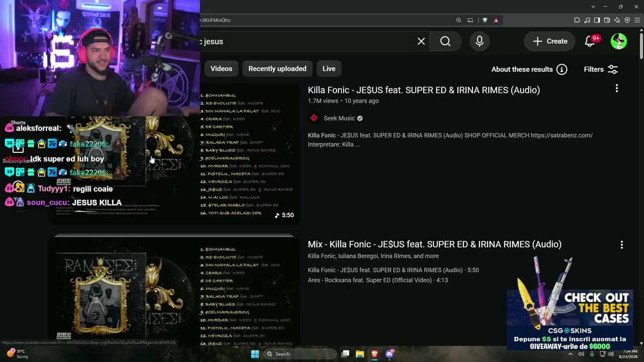644x362 pixels.
Task: Show hidden system tray icons
Action: click(571, 354)
